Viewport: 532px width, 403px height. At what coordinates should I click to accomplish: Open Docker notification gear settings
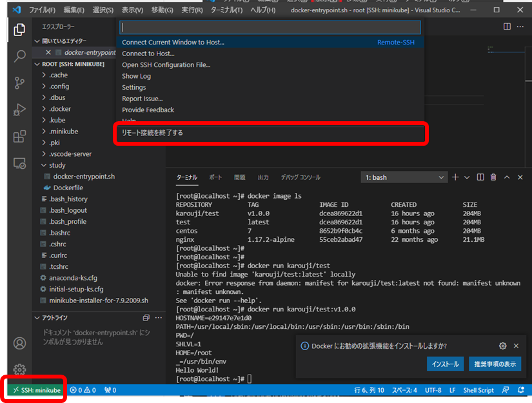[503, 346]
